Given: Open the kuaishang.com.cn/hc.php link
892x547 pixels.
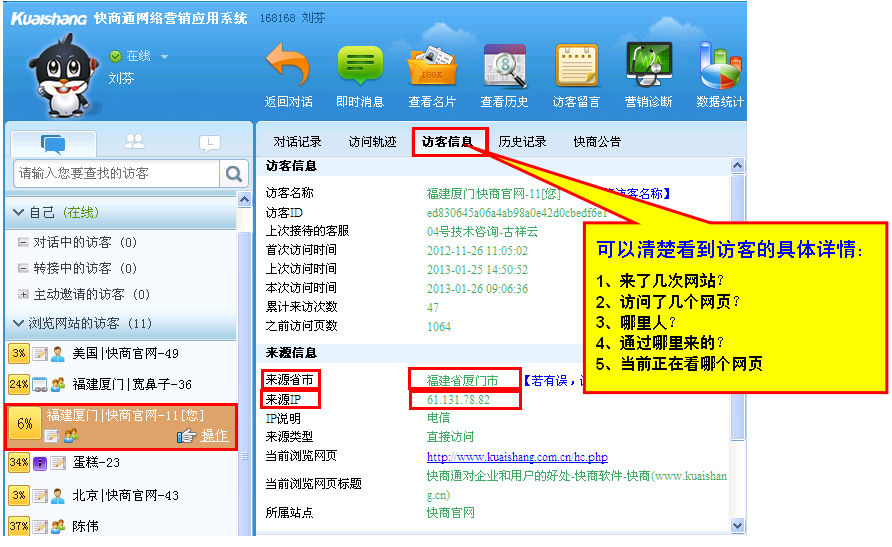Looking at the screenshot, I should point(517,457).
